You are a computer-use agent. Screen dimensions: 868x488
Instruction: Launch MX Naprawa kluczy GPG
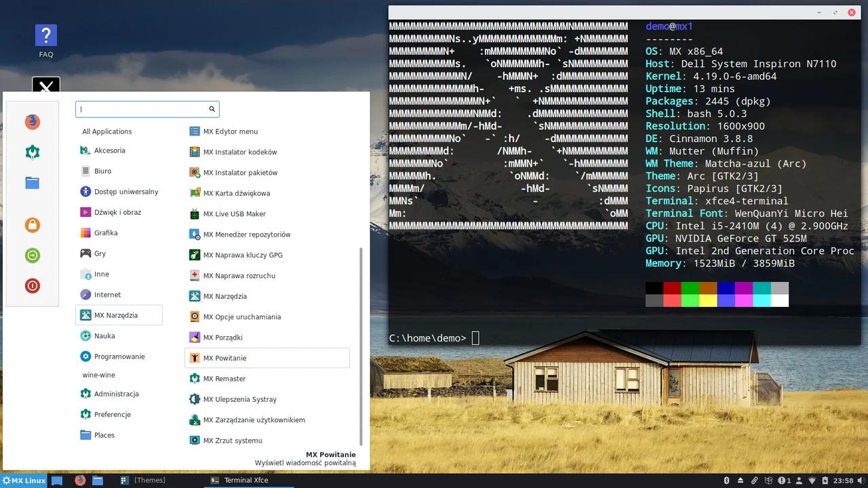click(x=267, y=255)
